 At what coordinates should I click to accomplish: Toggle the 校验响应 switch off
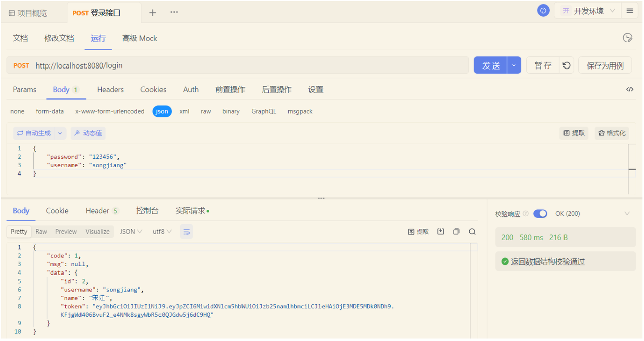[x=540, y=214]
